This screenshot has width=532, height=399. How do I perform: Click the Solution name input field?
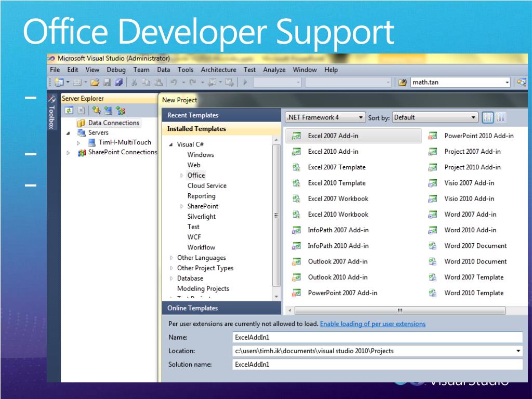coord(377,364)
